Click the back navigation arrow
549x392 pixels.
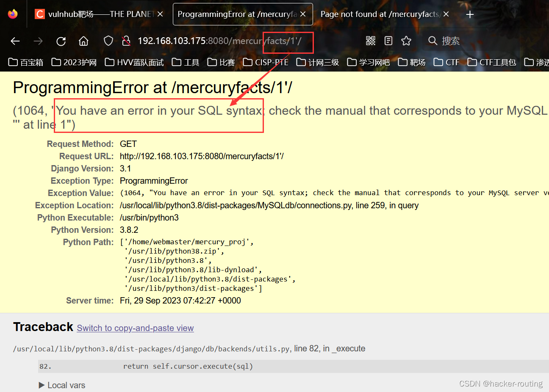click(15, 41)
